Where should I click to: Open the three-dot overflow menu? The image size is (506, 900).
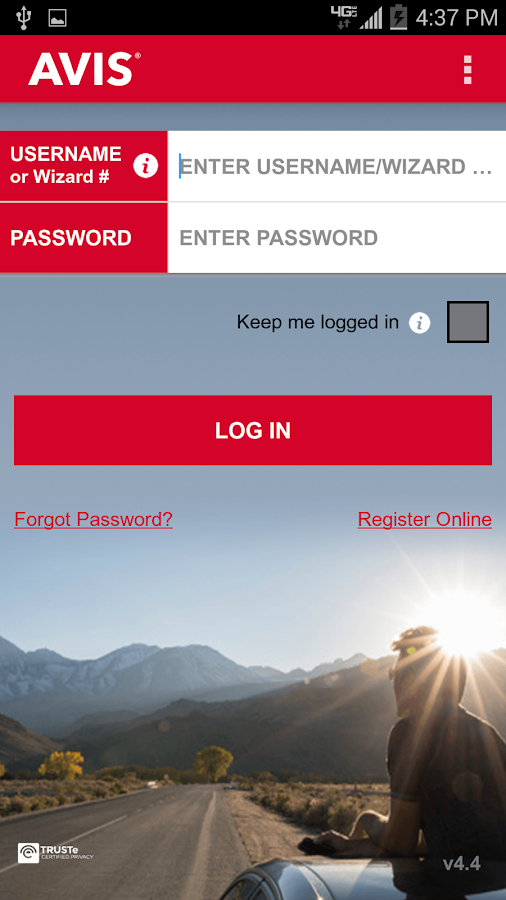[x=468, y=69]
